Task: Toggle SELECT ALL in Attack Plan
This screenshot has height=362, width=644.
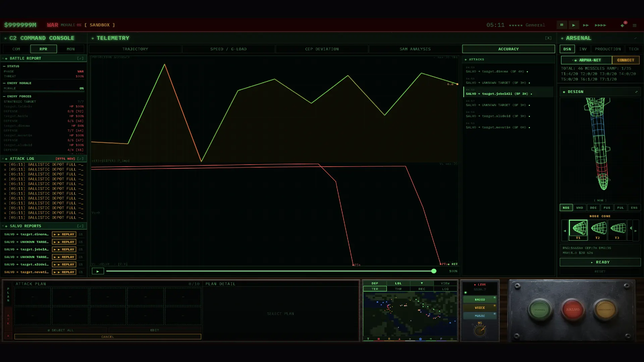Action: (61, 330)
